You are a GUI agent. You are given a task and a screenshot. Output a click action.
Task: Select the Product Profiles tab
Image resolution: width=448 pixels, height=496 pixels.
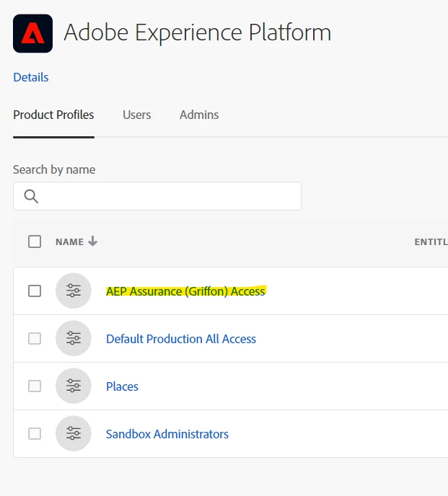click(53, 115)
